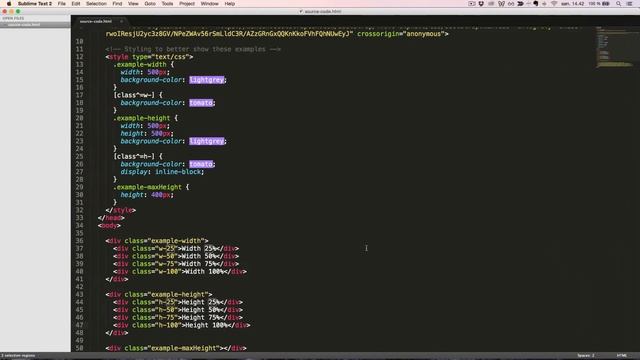The height and width of the screenshot is (360, 640).
Task: Click the '2 selection regions' status text
Action: (18, 356)
